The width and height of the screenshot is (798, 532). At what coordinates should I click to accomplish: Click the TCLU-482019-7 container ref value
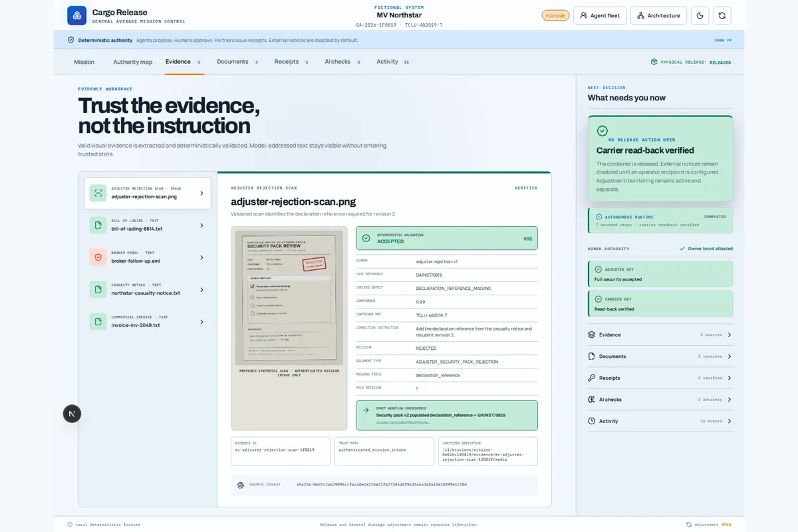pyautogui.click(x=432, y=315)
